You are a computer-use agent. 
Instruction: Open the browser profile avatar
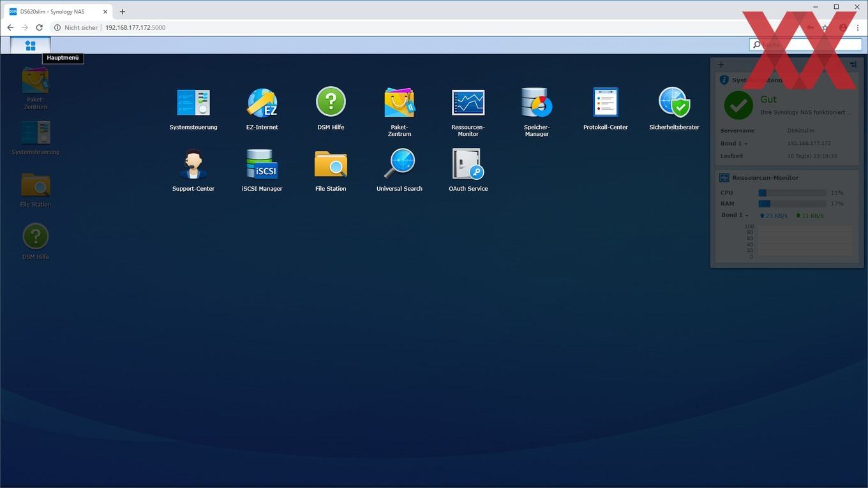click(842, 27)
